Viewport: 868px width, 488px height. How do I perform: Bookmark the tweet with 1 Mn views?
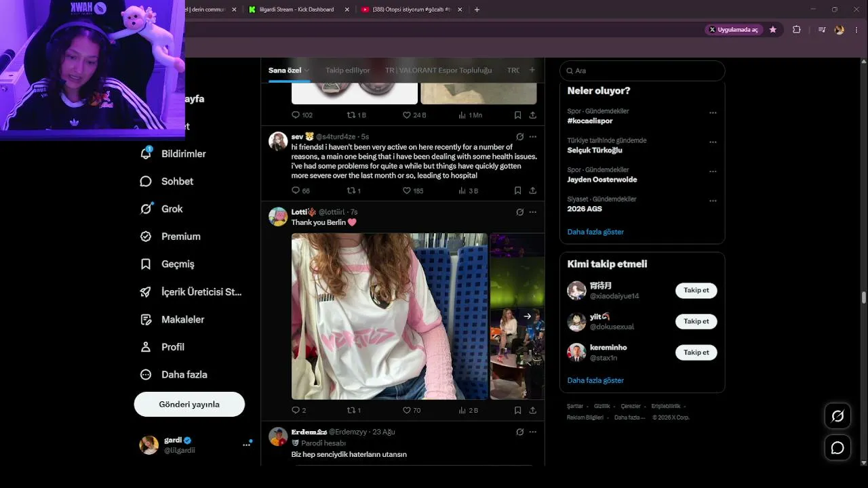coord(517,115)
